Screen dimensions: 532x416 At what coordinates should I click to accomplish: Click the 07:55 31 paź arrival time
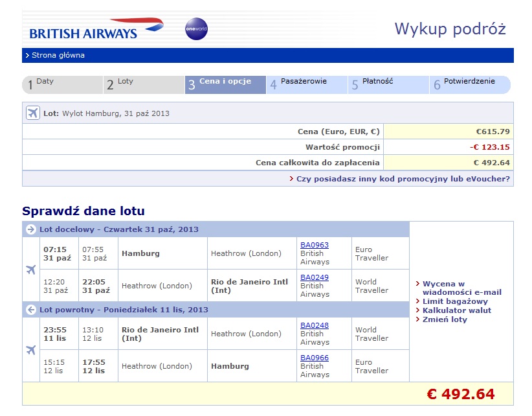click(x=94, y=253)
